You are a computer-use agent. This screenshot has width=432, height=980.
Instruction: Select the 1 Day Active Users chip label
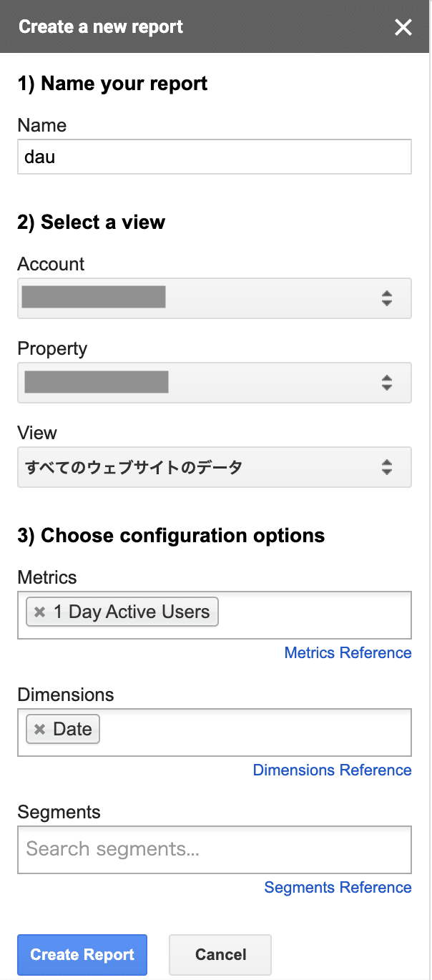coord(132,612)
